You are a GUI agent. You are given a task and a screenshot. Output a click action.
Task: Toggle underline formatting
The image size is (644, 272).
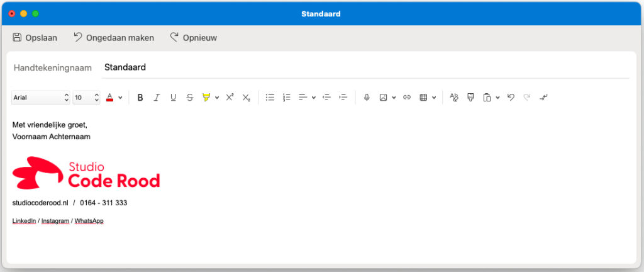point(173,98)
